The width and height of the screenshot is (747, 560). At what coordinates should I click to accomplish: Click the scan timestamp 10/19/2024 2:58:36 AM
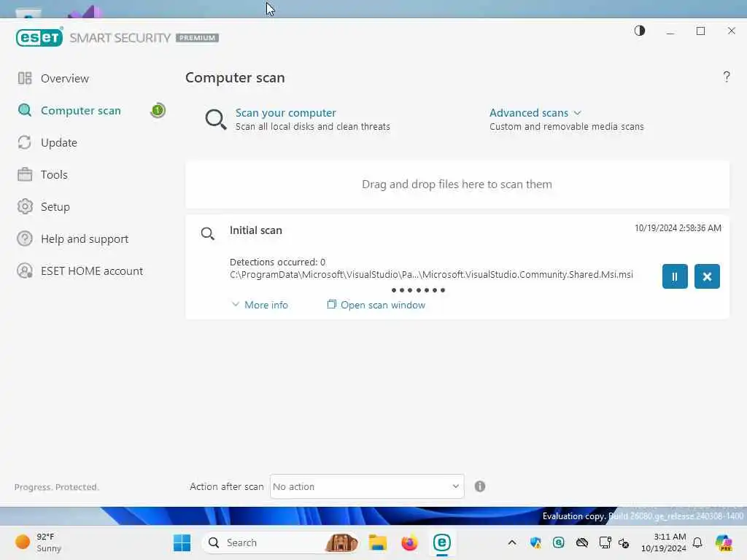pyautogui.click(x=678, y=228)
